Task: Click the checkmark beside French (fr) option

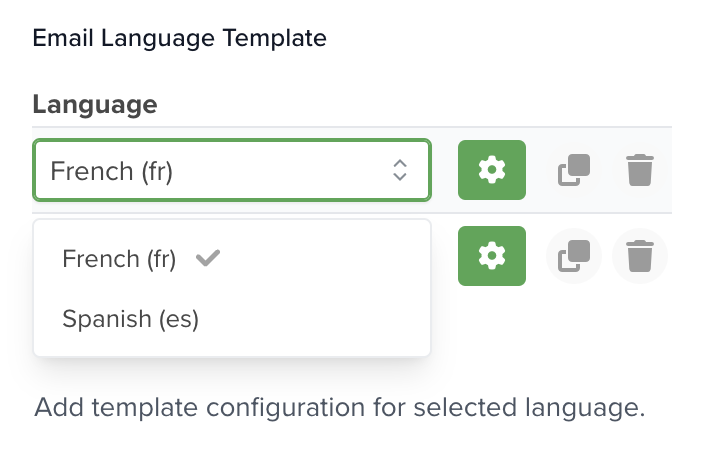Action: point(208,258)
